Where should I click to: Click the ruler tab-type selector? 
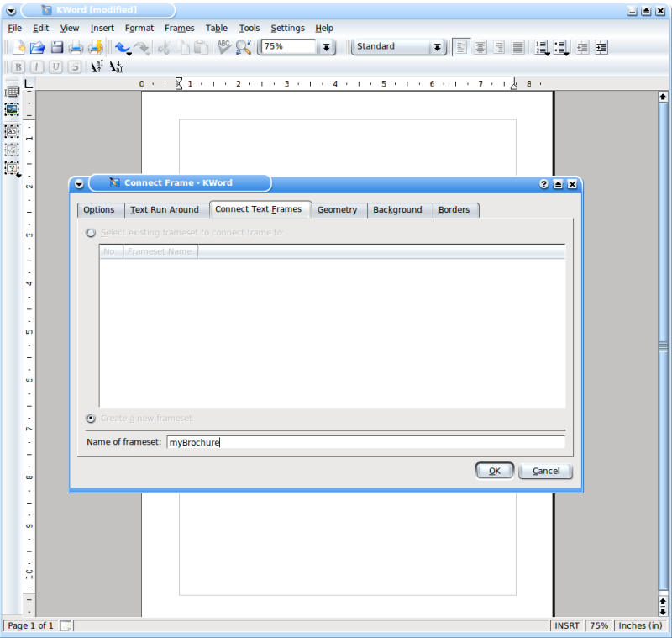(29, 83)
